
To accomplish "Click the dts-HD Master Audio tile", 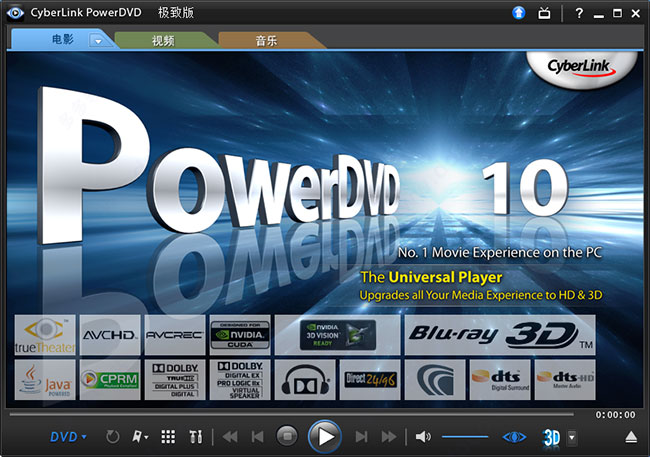I will tap(565, 380).
